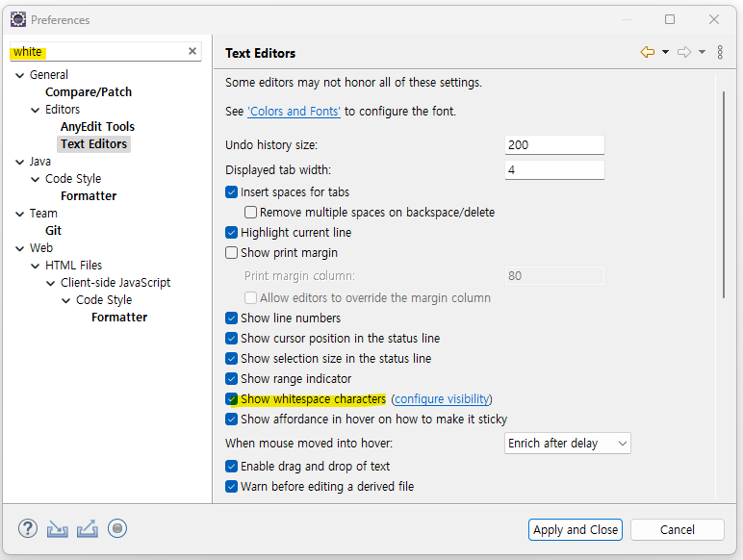Click the Displayed tab width field

tap(554, 170)
